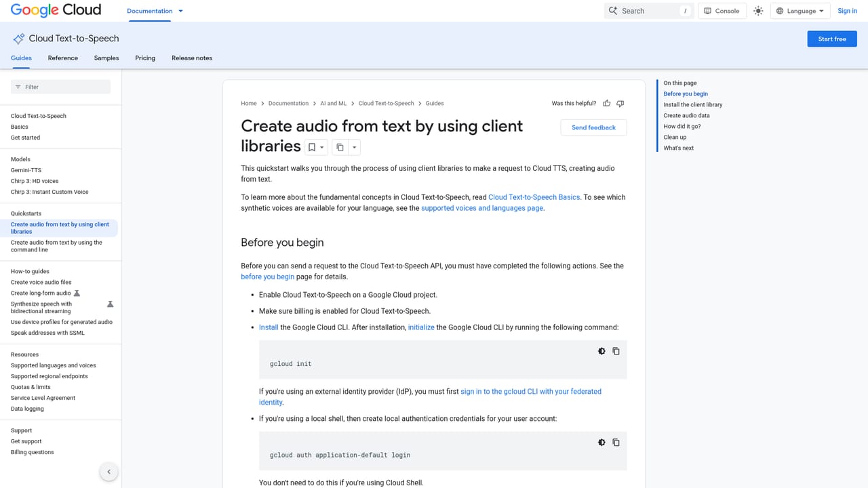Open Supported regional endpoints sidebar item

50,376
